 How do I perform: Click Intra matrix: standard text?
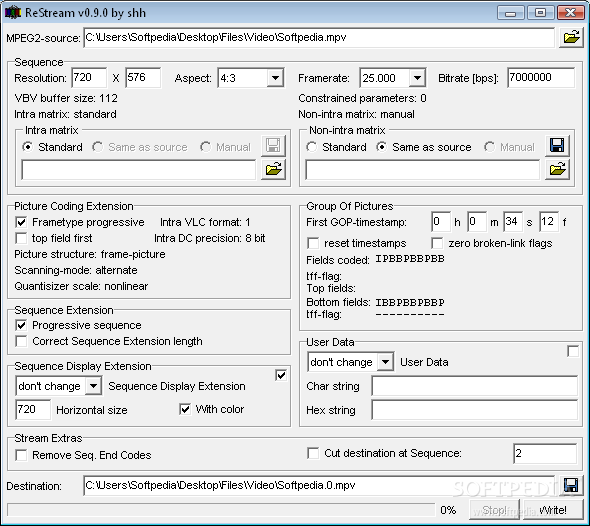coord(65,114)
